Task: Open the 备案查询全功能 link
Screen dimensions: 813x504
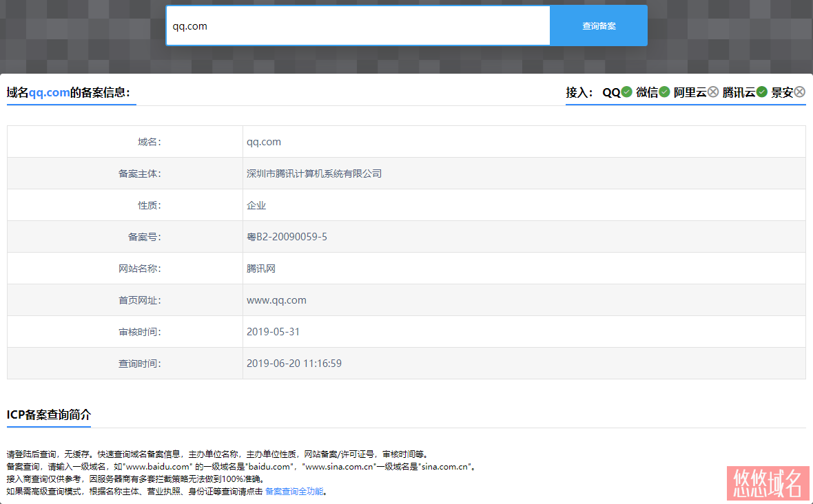Action: click(x=294, y=491)
